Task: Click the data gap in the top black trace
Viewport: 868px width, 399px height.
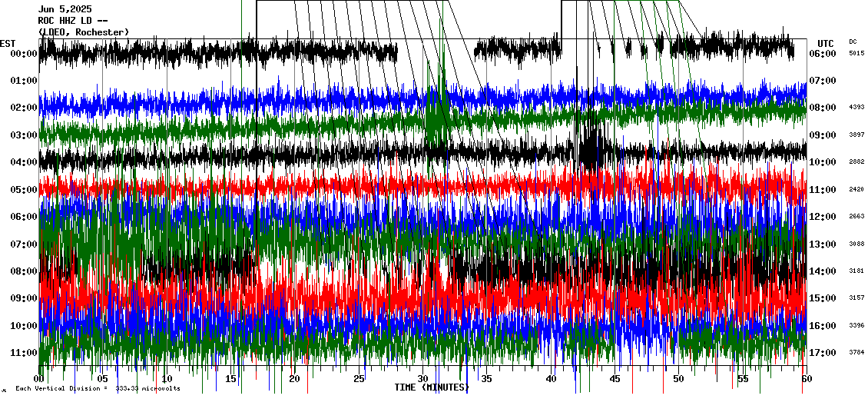Action: (x=436, y=52)
